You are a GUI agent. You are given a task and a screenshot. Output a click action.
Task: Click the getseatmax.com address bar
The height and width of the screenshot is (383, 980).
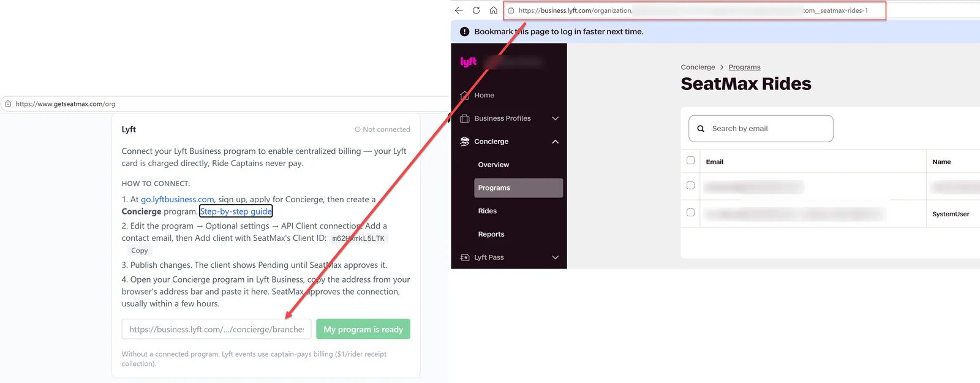pos(224,104)
